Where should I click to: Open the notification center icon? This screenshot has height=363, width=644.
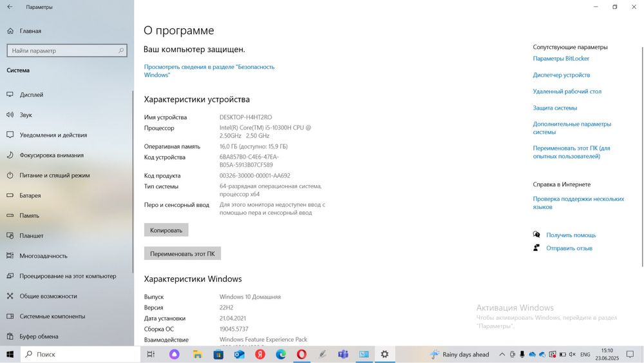point(630,355)
